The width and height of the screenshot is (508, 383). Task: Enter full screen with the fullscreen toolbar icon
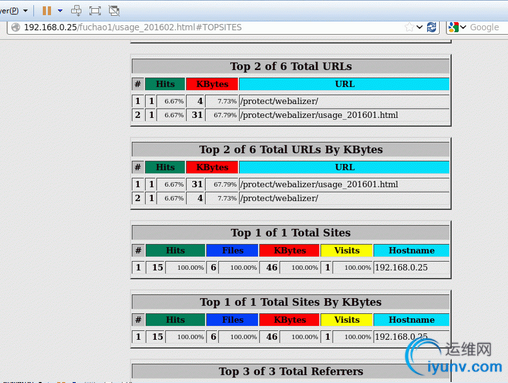pos(95,11)
